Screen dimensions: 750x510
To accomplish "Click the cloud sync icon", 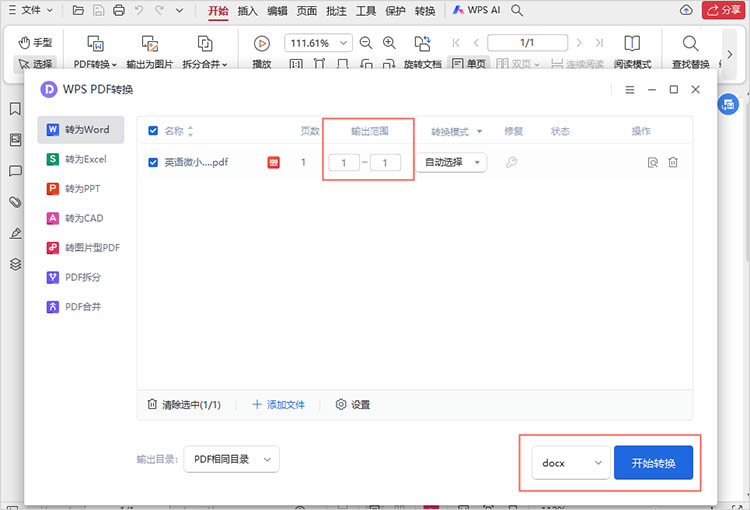I will point(686,10).
